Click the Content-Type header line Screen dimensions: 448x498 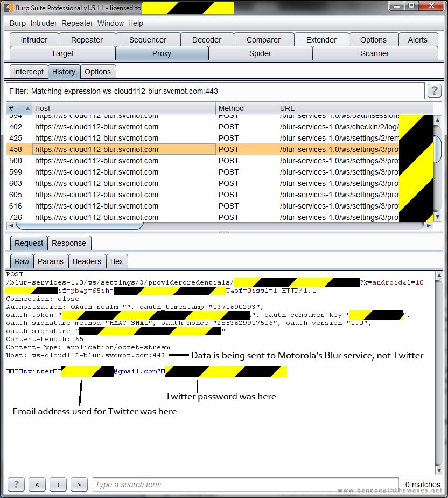[x=88, y=347]
